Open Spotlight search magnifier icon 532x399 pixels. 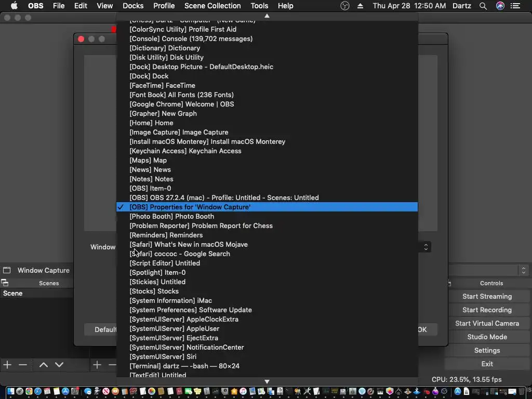point(483,6)
